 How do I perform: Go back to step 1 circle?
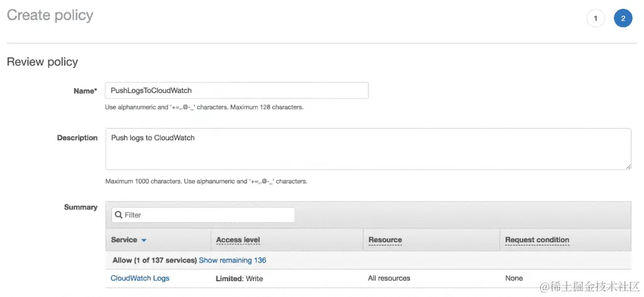(595, 18)
